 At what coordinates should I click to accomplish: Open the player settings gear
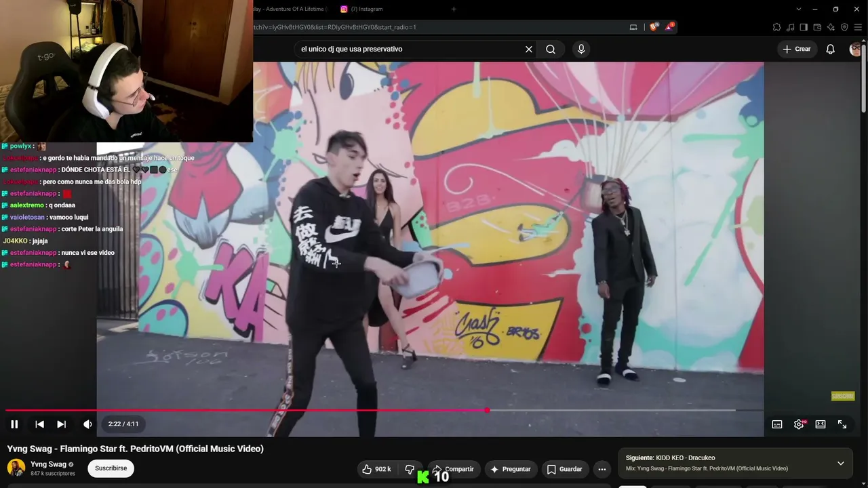click(x=799, y=424)
